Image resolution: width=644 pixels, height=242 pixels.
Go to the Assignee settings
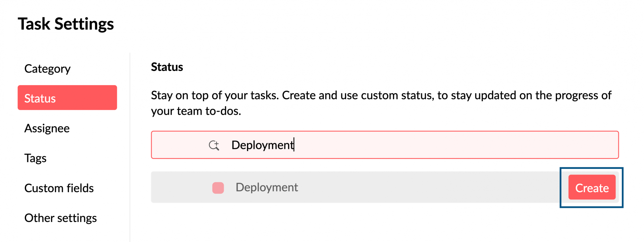coord(47,128)
